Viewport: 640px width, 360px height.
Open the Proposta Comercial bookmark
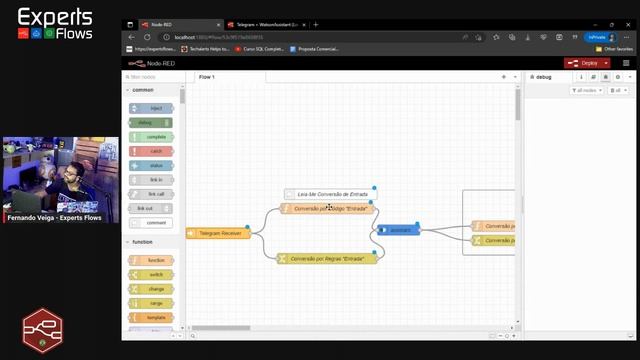pyautogui.click(x=314, y=49)
